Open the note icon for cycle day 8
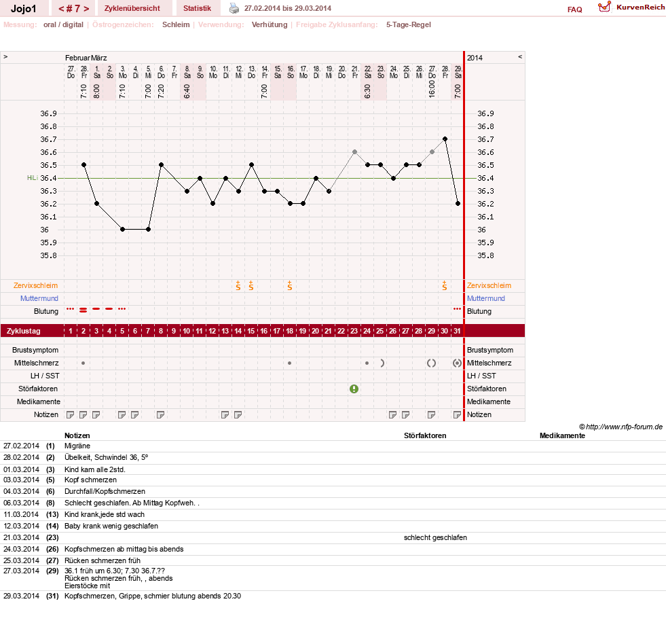The height and width of the screenshot is (644, 666). [x=160, y=414]
